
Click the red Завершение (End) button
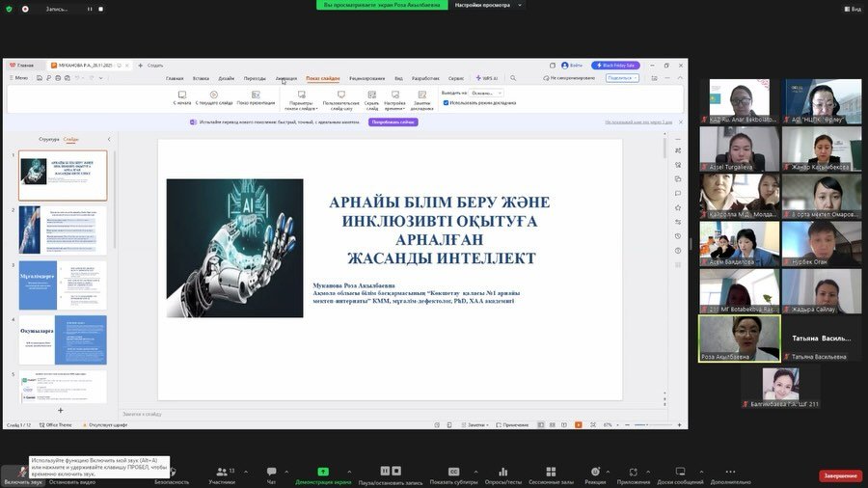[x=840, y=475]
